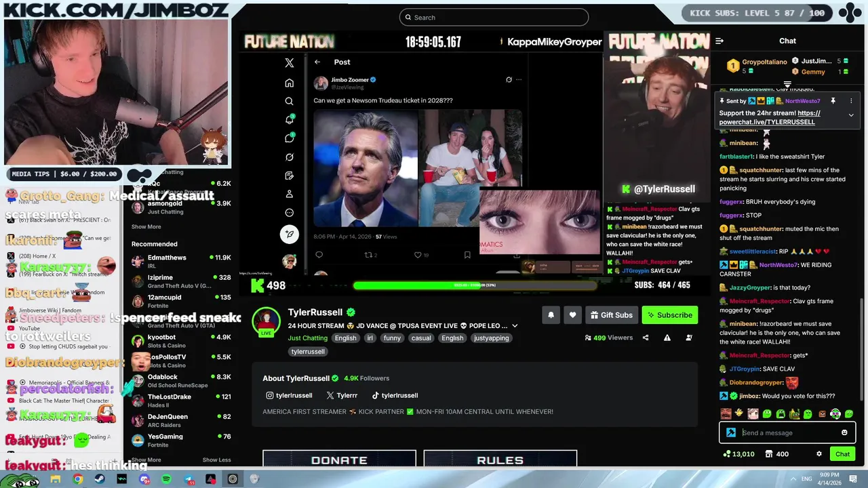Like the Jimbo Zoomer post heart icon
The height and width of the screenshot is (488, 868).
pyautogui.click(x=418, y=255)
